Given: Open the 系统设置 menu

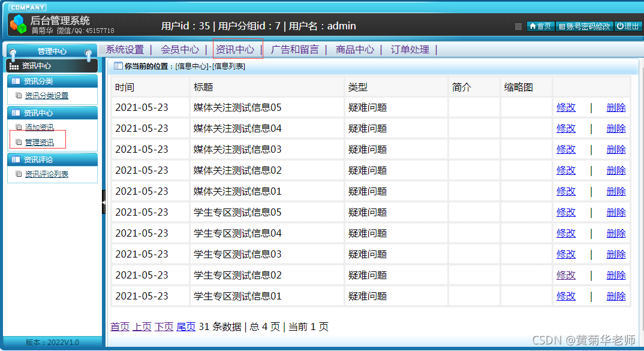Looking at the screenshot, I should click(122, 50).
